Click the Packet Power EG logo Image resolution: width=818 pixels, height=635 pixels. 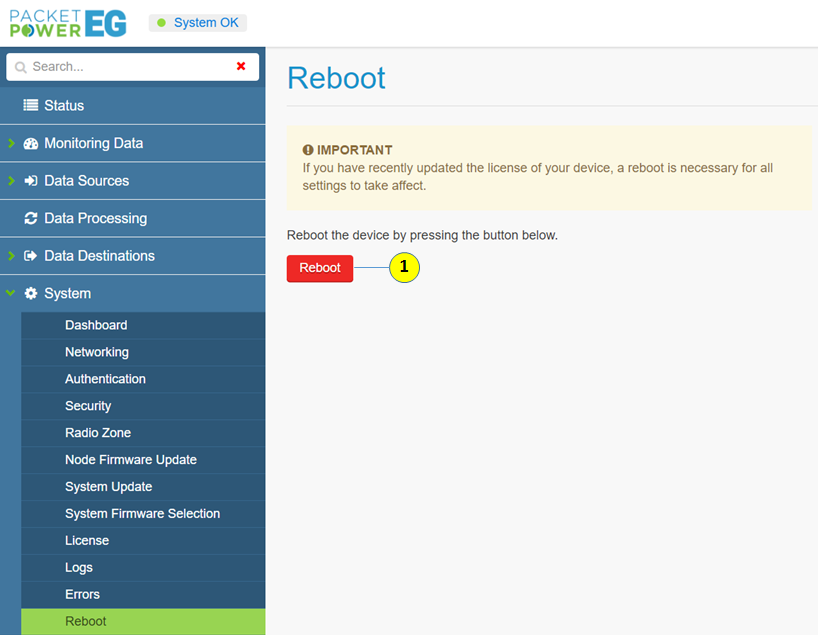tap(68, 22)
